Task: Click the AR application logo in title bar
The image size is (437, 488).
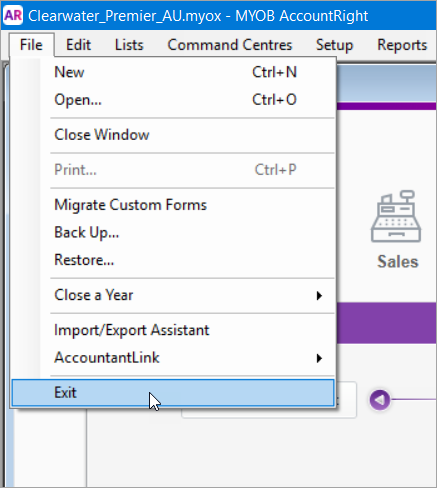Action: tap(13, 15)
